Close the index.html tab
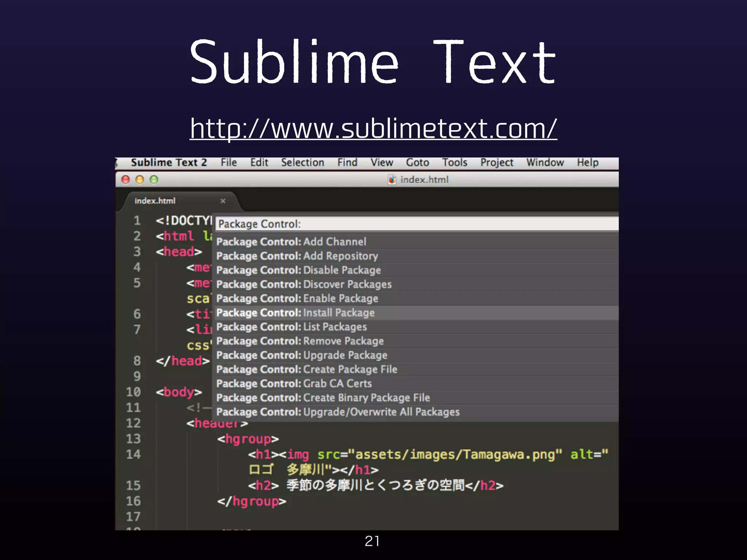 (x=223, y=201)
